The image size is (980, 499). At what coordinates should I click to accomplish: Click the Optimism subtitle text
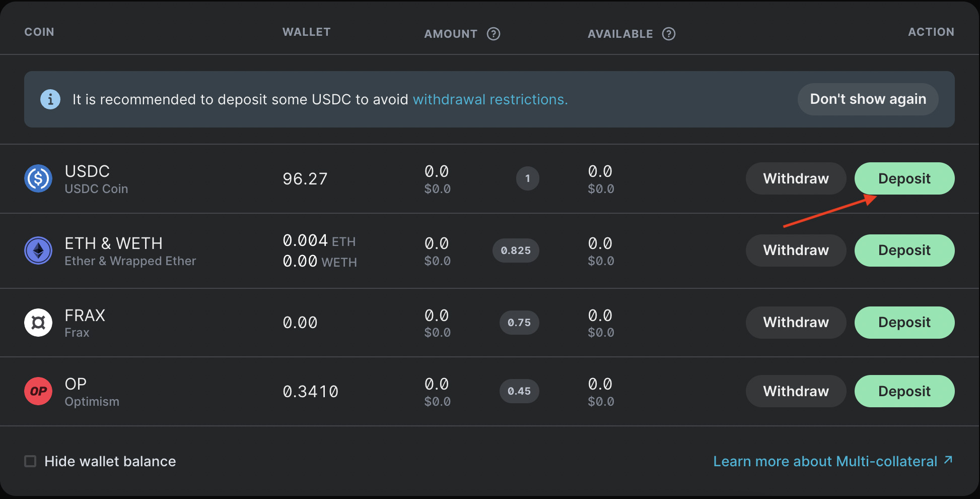(92, 402)
